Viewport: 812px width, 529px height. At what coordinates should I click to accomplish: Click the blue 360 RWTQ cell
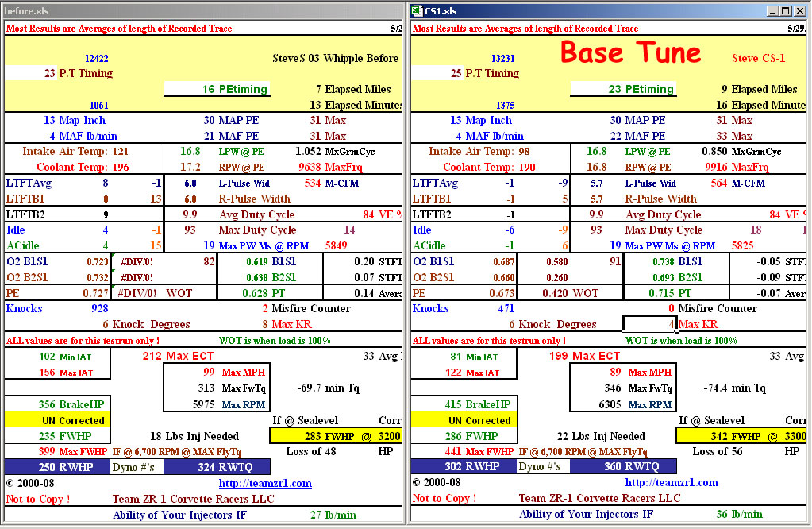click(623, 467)
